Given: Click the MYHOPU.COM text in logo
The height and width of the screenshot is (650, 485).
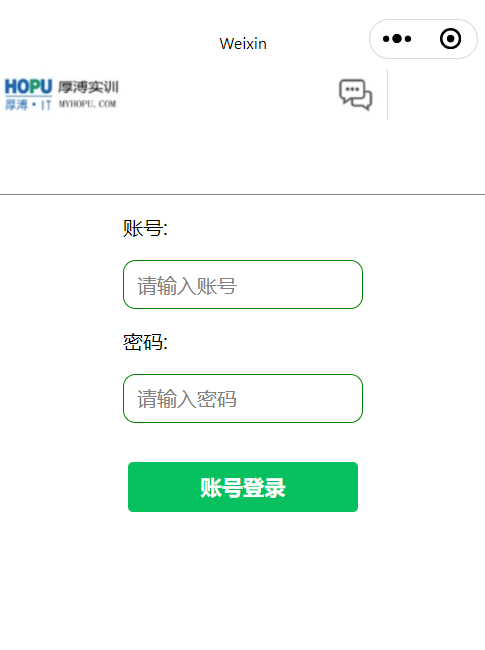Looking at the screenshot, I should (x=87, y=104).
